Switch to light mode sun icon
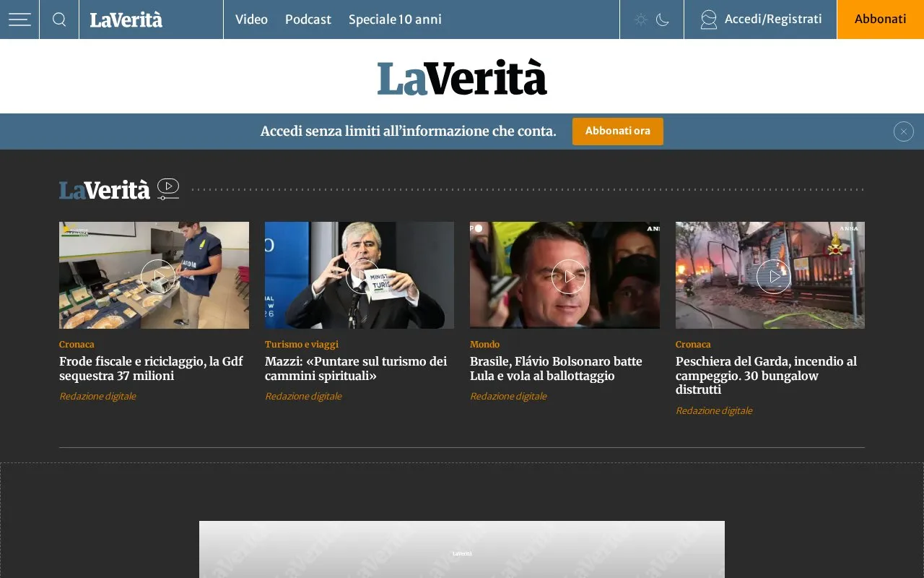Image resolution: width=924 pixels, height=578 pixels. click(641, 20)
